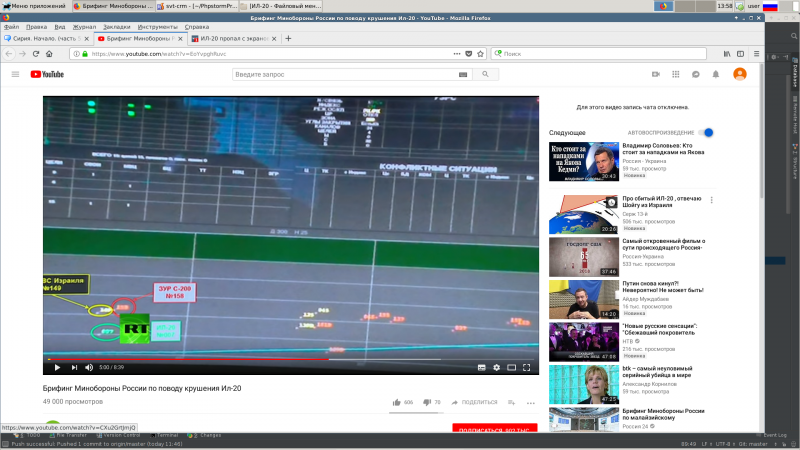Click the Pocket save icon
The image size is (800, 450).
(x=468, y=54)
